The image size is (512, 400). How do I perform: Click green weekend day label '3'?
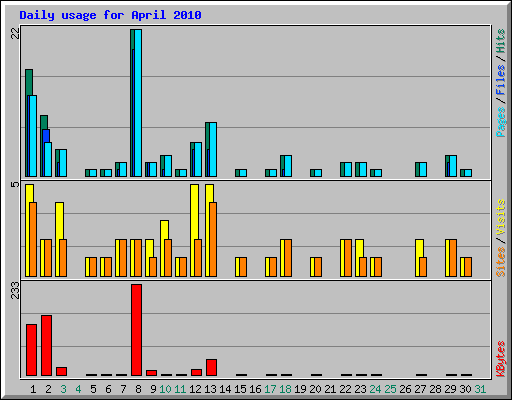point(63,389)
